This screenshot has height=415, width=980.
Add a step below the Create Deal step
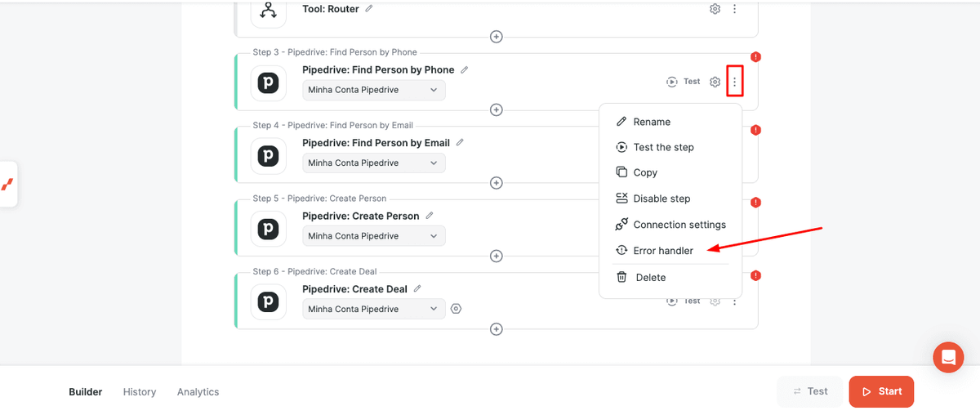click(496, 329)
